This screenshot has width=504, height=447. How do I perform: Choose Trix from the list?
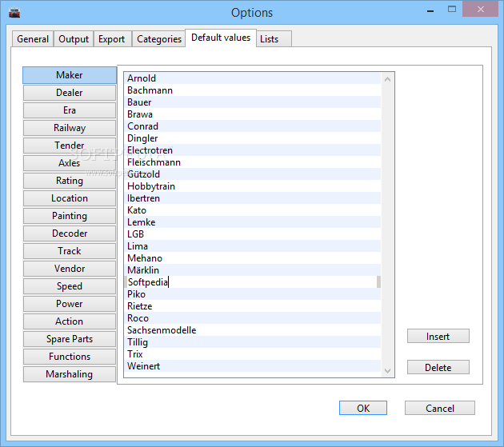(253, 354)
